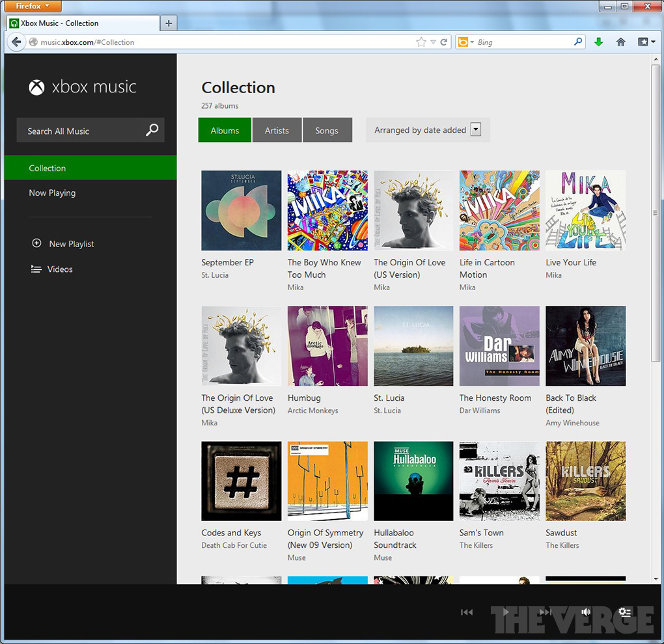Screen dimensions: 664x644
Task: Open the Bing search engine selector dropdown
Action: click(x=465, y=42)
